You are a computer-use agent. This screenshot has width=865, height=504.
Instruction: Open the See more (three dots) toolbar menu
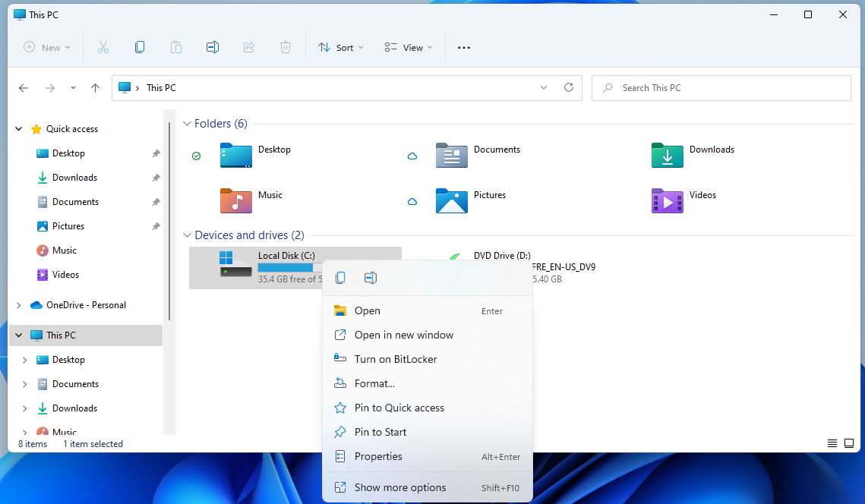(x=464, y=47)
